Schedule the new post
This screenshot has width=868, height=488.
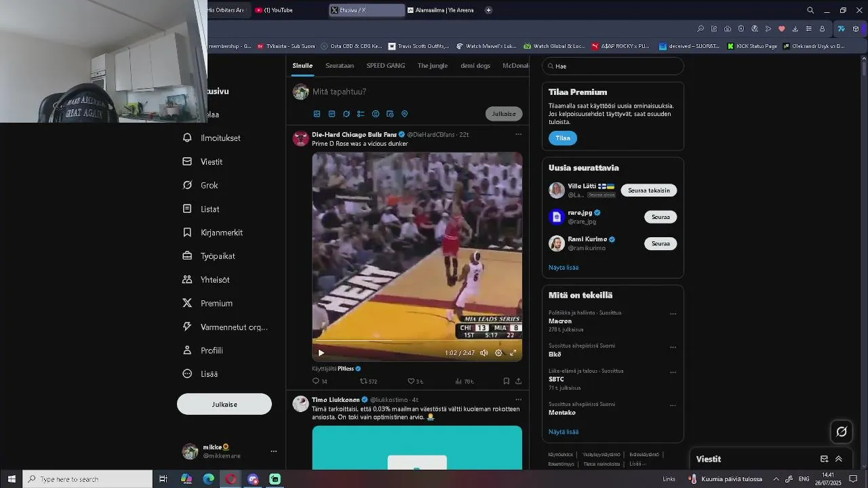(x=390, y=114)
